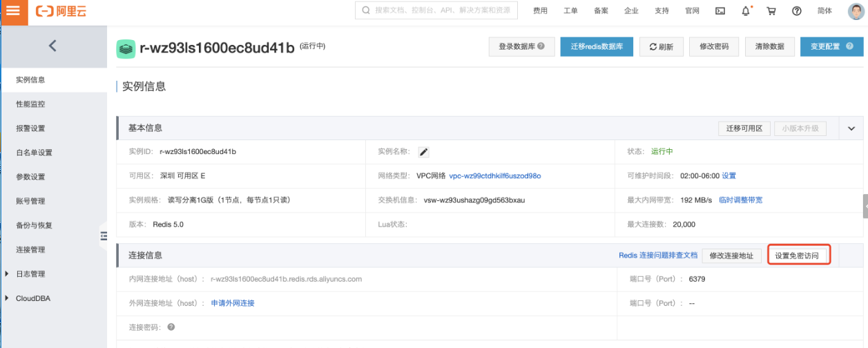868x348 pixels.
Task: Click the 192 MB/s bandwidth value
Action: (696, 200)
